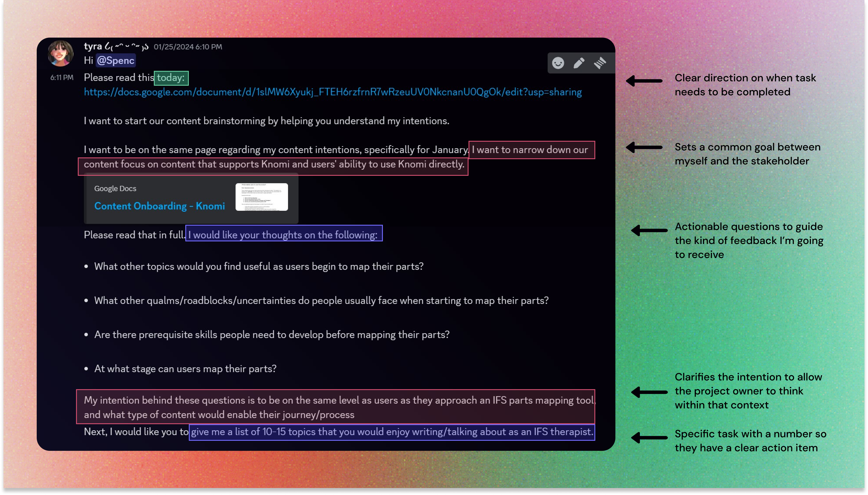Click the add reaction smiley icon
The width and height of the screenshot is (868, 495).
click(558, 63)
